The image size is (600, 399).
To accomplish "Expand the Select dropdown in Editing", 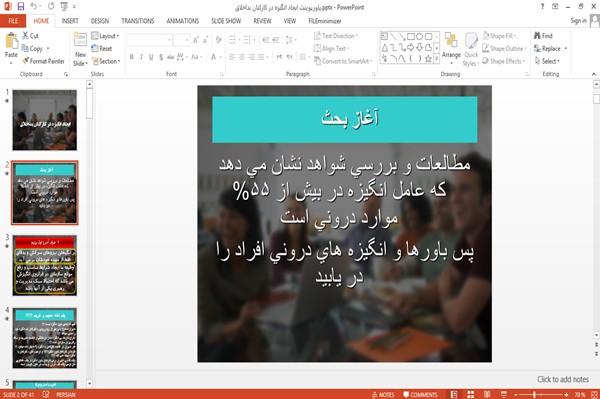I will pyautogui.click(x=547, y=61).
